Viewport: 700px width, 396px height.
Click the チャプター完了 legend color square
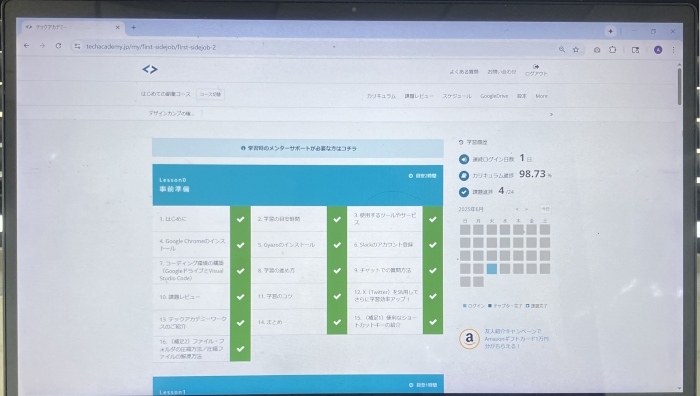[490, 306]
